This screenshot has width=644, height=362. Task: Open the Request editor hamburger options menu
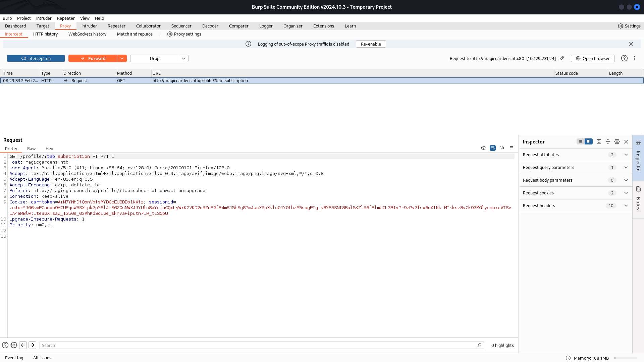pos(512,148)
